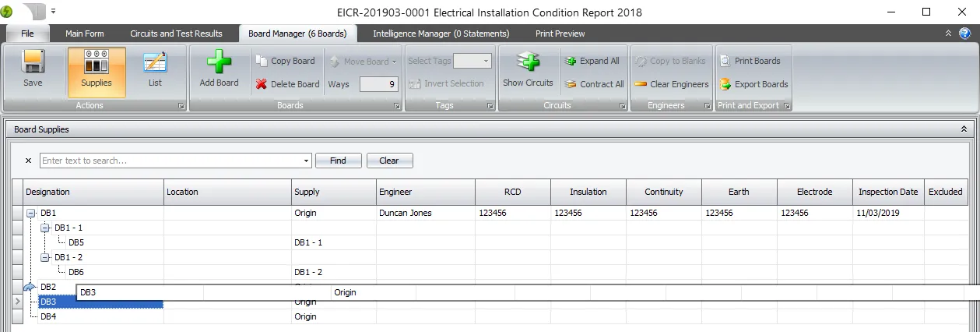Delete the selected board with Delete Board

262,84
